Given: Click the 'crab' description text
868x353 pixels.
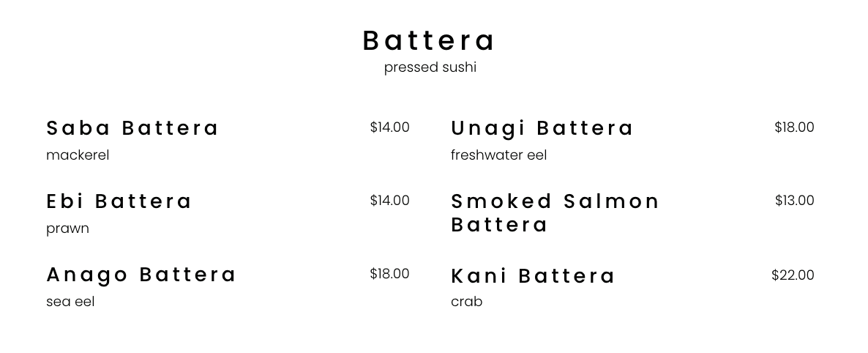Looking at the screenshot, I should click(466, 302).
